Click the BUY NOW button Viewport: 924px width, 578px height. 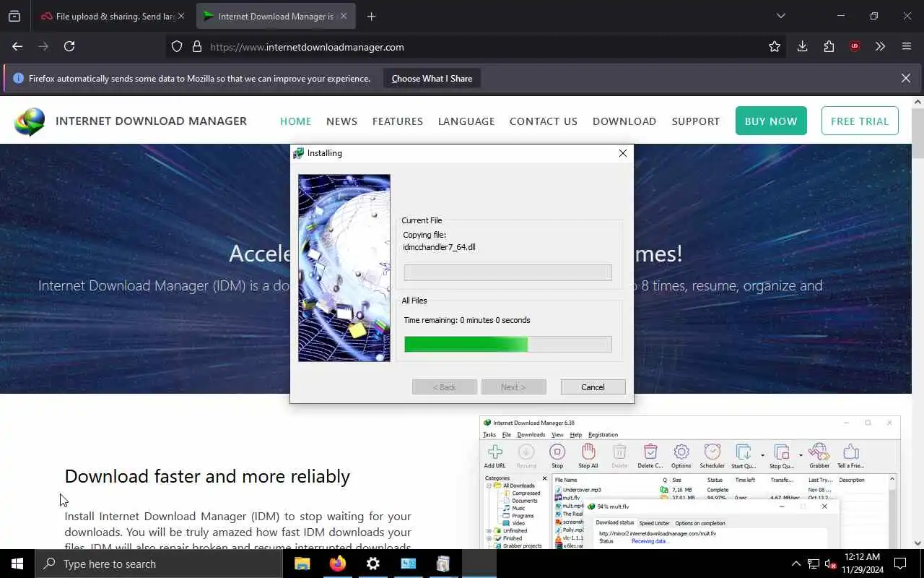tap(771, 121)
